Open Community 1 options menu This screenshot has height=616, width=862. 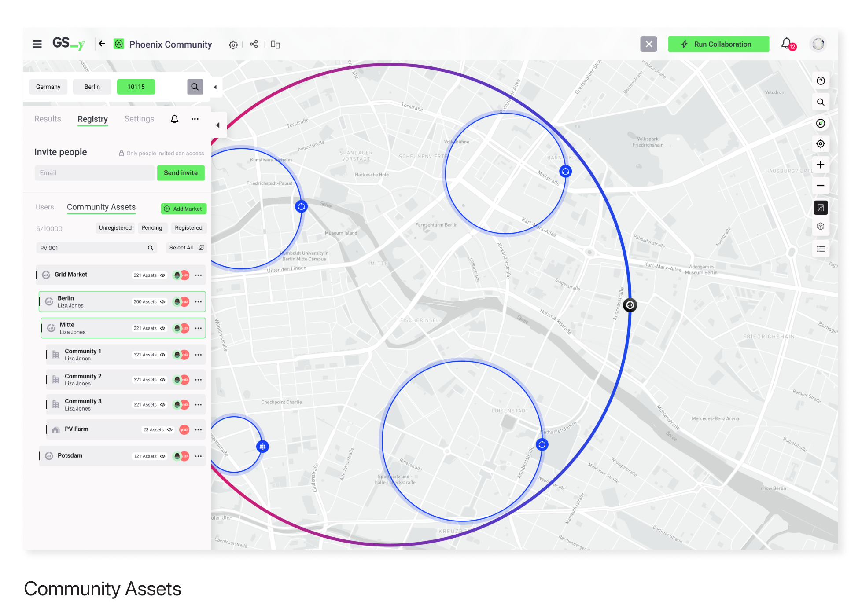pos(199,355)
